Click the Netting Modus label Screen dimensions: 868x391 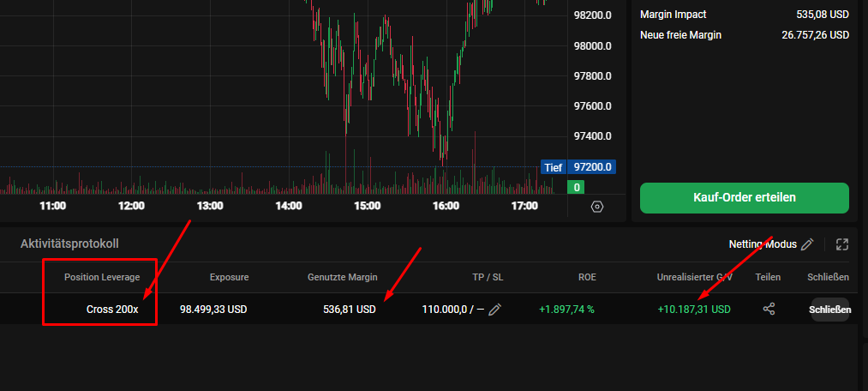pos(763,244)
